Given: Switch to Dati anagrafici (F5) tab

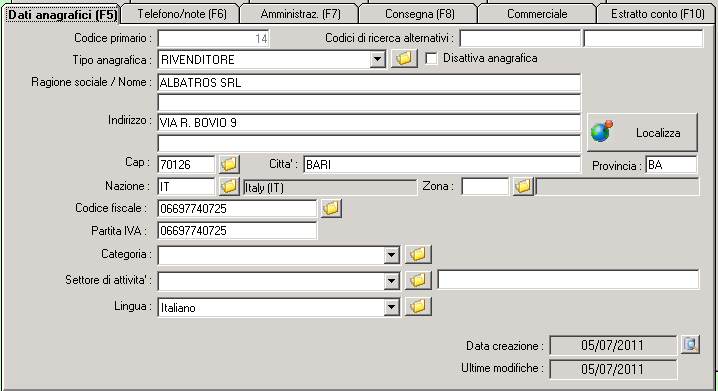Looking at the screenshot, I should (62, 15).
